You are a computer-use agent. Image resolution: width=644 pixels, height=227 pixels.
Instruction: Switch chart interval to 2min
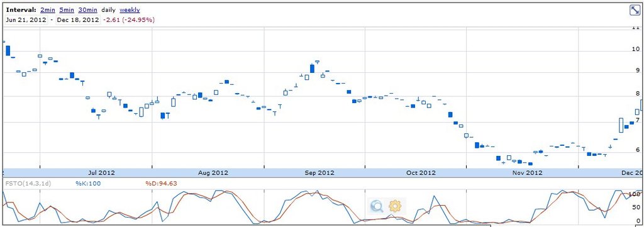(x=48, y=10)
